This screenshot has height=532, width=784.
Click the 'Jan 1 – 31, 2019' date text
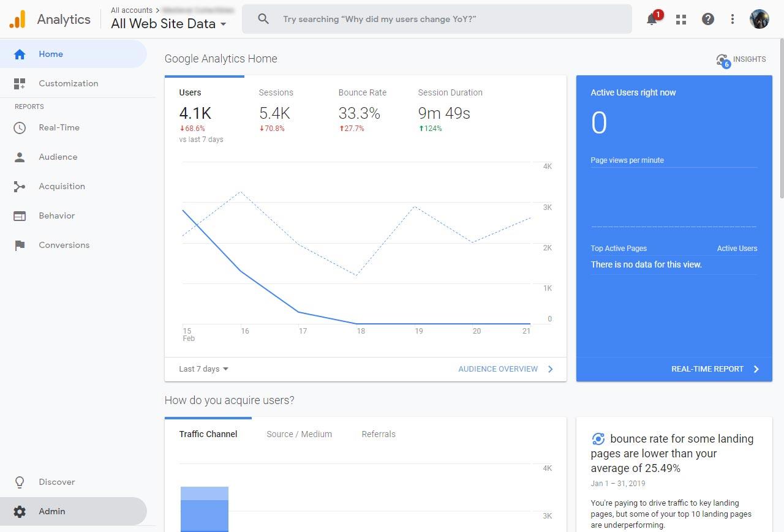pos(618,484)
